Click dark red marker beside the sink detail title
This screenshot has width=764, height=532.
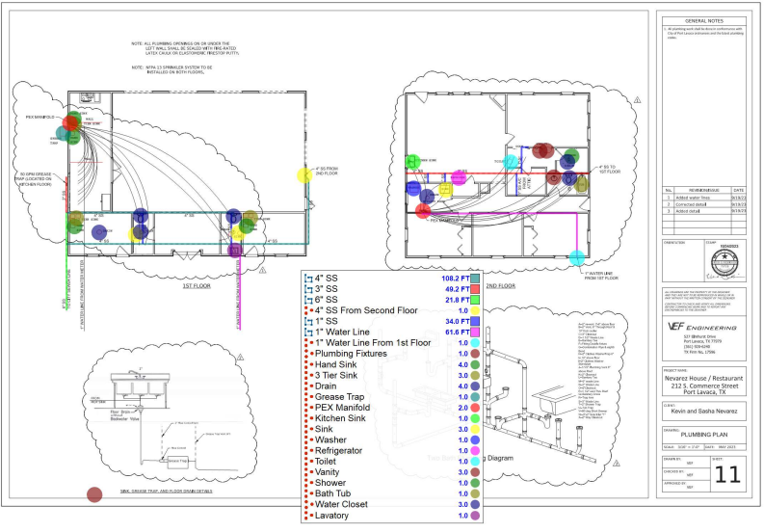tap(94, 494)
